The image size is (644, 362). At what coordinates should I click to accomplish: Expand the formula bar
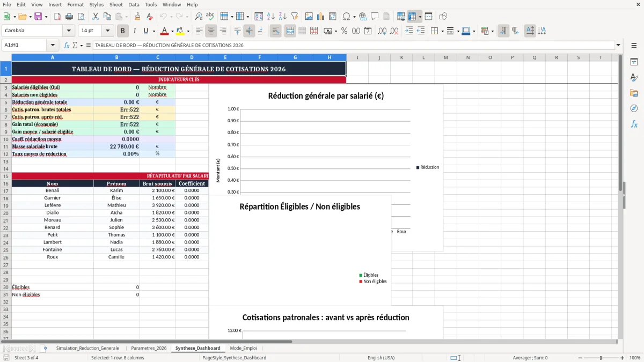coord(618,45)
